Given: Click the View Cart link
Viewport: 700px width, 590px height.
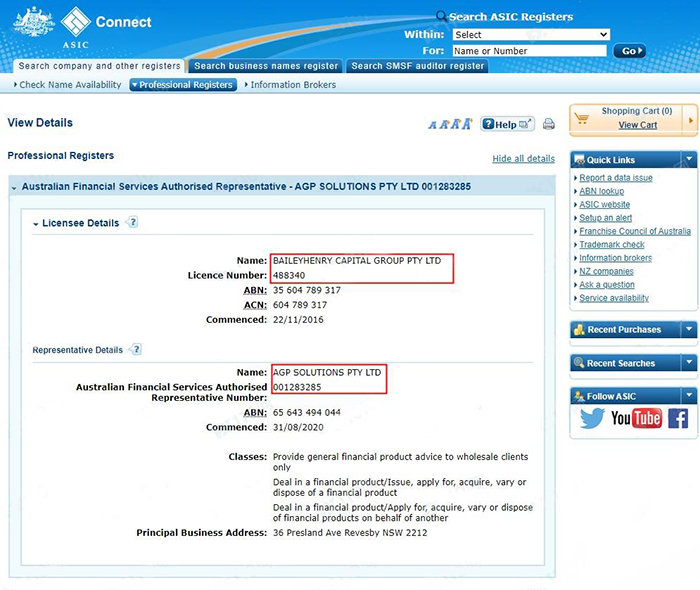Looking at the screenshot, I should coord(638,125).
